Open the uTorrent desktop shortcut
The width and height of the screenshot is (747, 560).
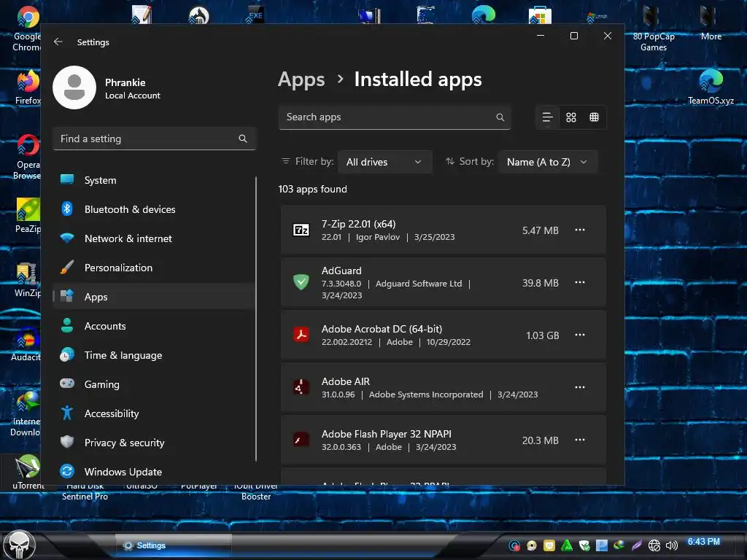(x=28, y=472)
